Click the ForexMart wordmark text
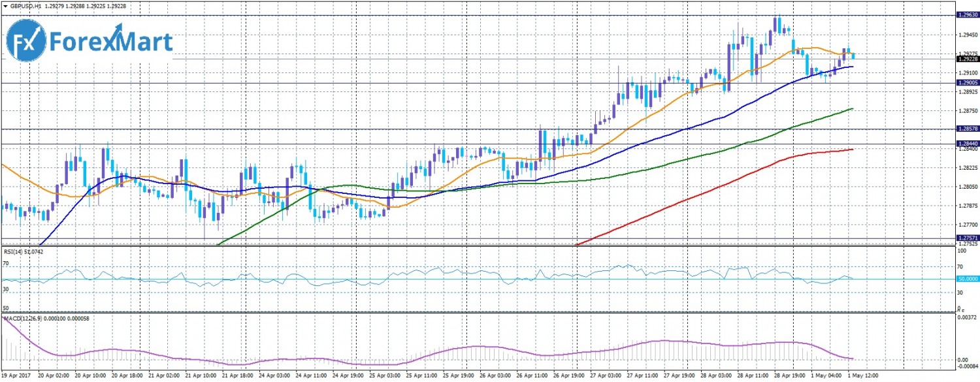The width and height of the screenshot is (980, 382). point(111,42)
